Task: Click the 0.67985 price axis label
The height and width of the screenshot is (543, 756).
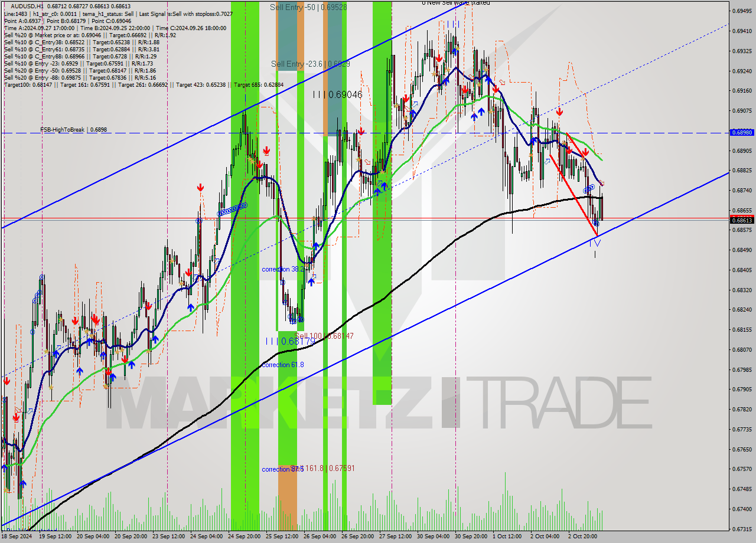Action: (742, 370)
